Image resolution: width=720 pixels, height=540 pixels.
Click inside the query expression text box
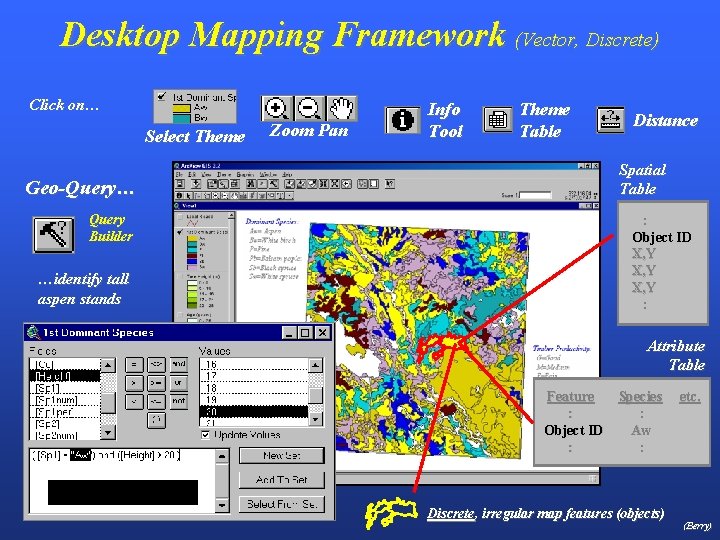point(122,481)
